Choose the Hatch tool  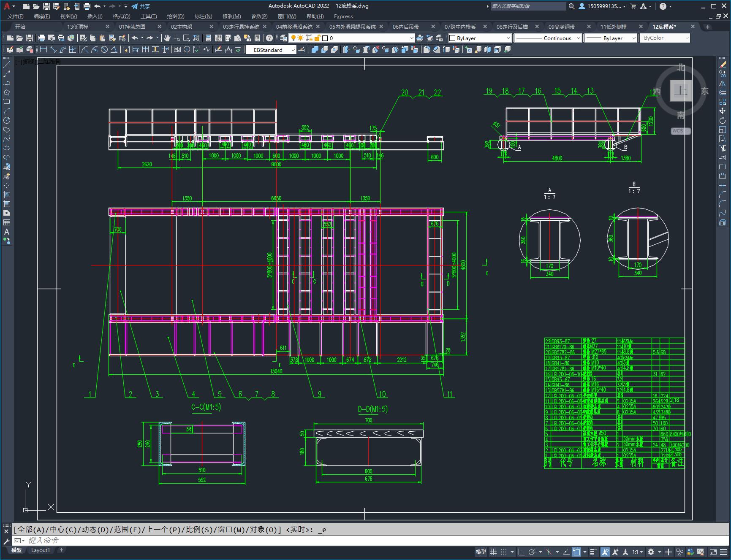coord(7,195)
